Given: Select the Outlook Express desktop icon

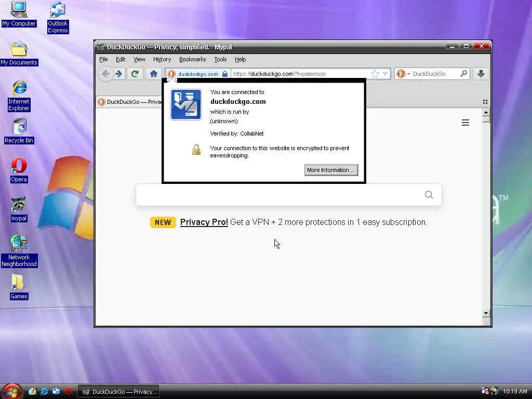Looking at the screenshot, I should click(x=58, y=18).
